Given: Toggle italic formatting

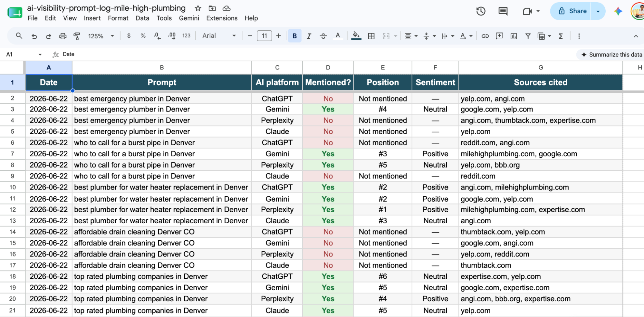Looking at the screenshot, I should 309,36.
